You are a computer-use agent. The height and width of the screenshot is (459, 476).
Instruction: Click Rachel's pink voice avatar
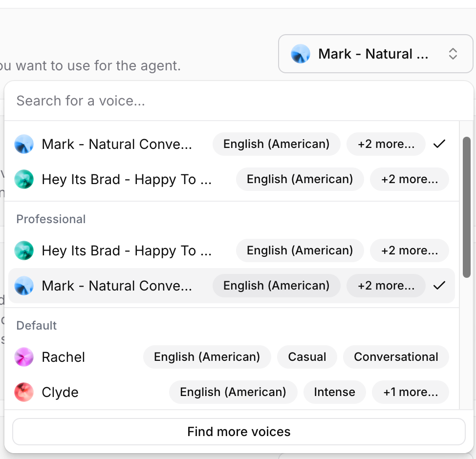(x=24, y=357)
